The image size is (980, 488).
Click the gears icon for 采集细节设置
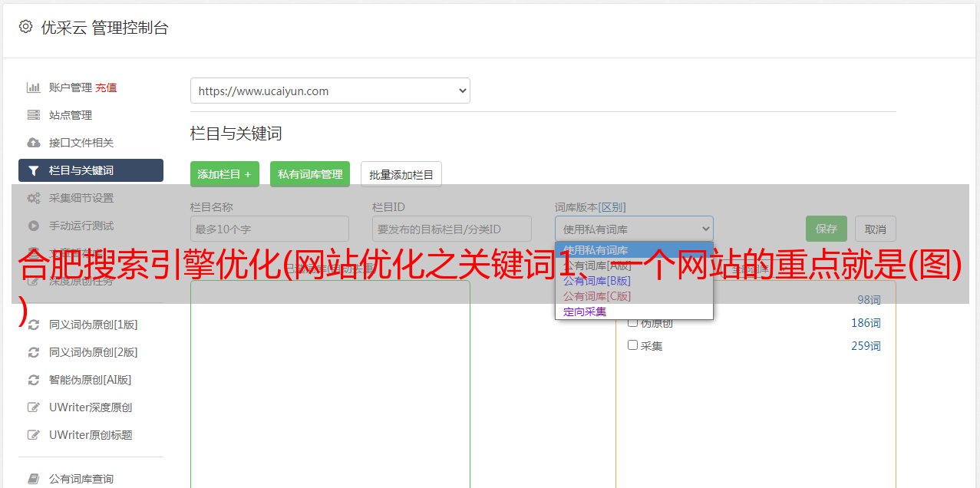[x=33, y=198]
